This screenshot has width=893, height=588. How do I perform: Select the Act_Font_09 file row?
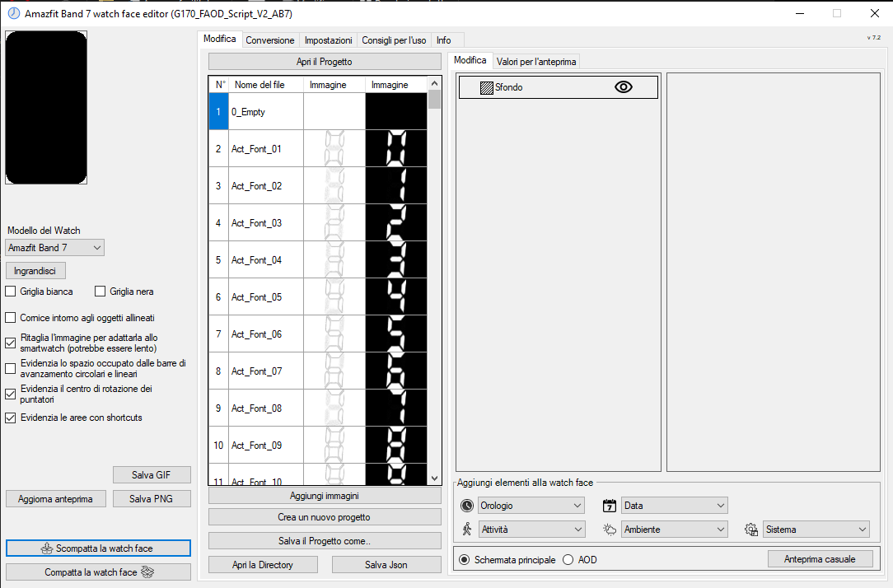point(318,445)
